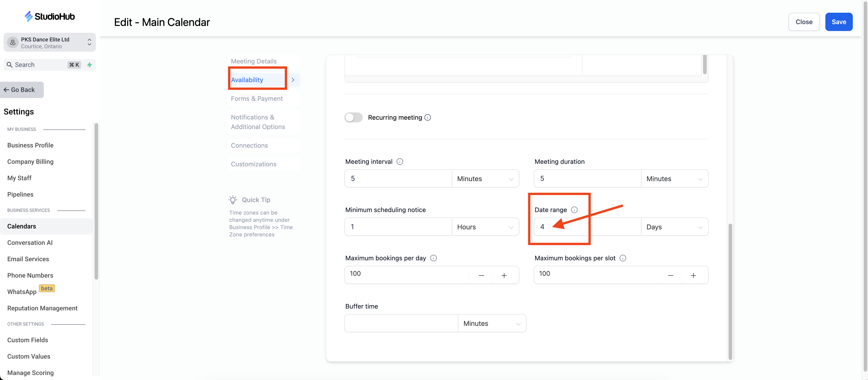Screen dimensions: 868x380
Task: Open Email Services in settings sidebar
Action: pos(28,259)
